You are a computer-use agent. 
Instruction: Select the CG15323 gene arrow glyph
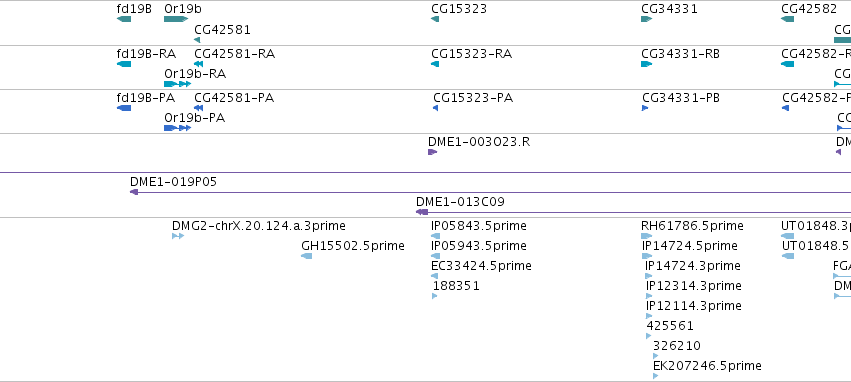coord(435,19)
